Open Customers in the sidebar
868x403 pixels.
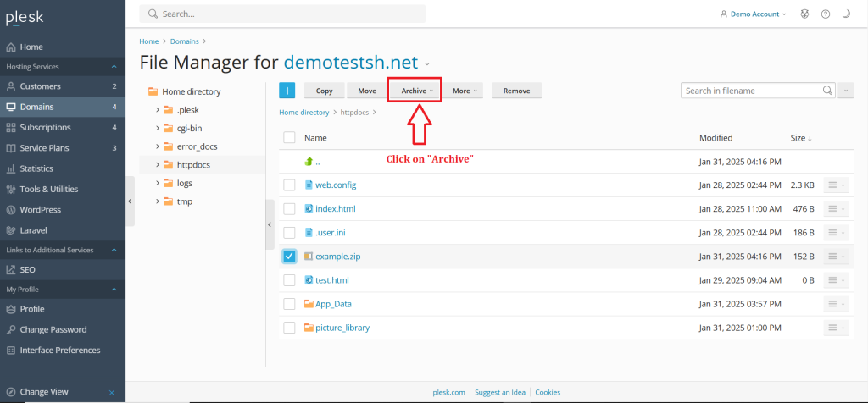(x=63, y=86)
